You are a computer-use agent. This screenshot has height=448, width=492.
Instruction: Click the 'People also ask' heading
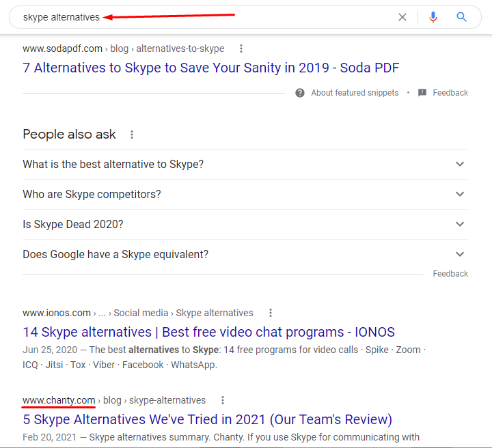click(x=69, y=134)
